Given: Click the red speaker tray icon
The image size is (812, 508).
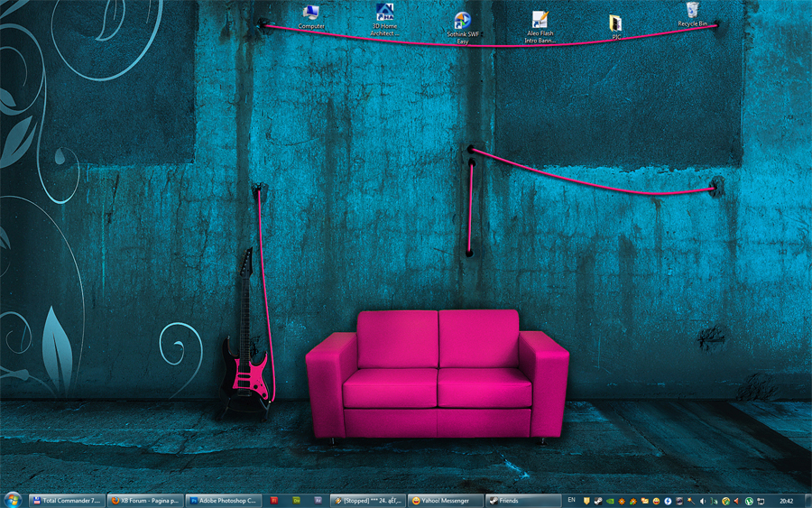Looking at the screenshot, I should [737, 501].
